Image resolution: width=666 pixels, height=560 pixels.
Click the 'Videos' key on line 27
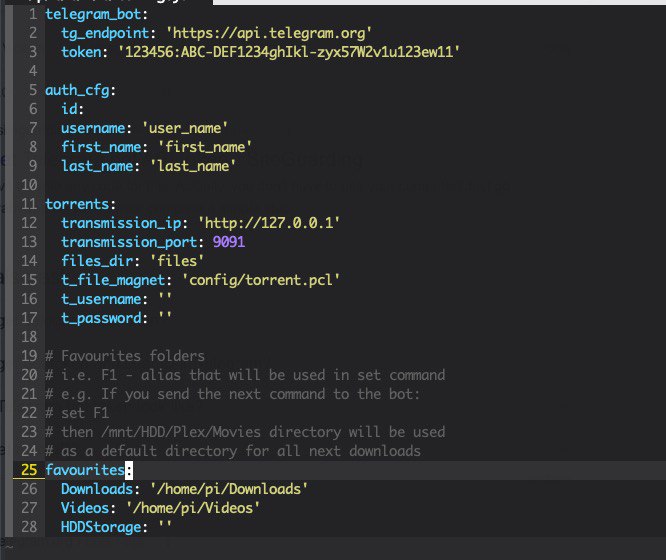click(x=85, y=508)
